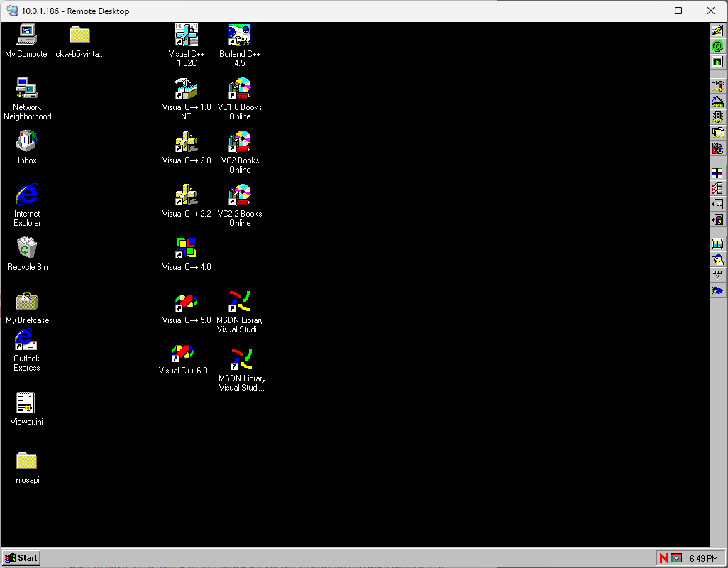This screenshot has width=728, height=568.
Task: Click the Remote Desktop title bar icon
Action: point(12,11)
